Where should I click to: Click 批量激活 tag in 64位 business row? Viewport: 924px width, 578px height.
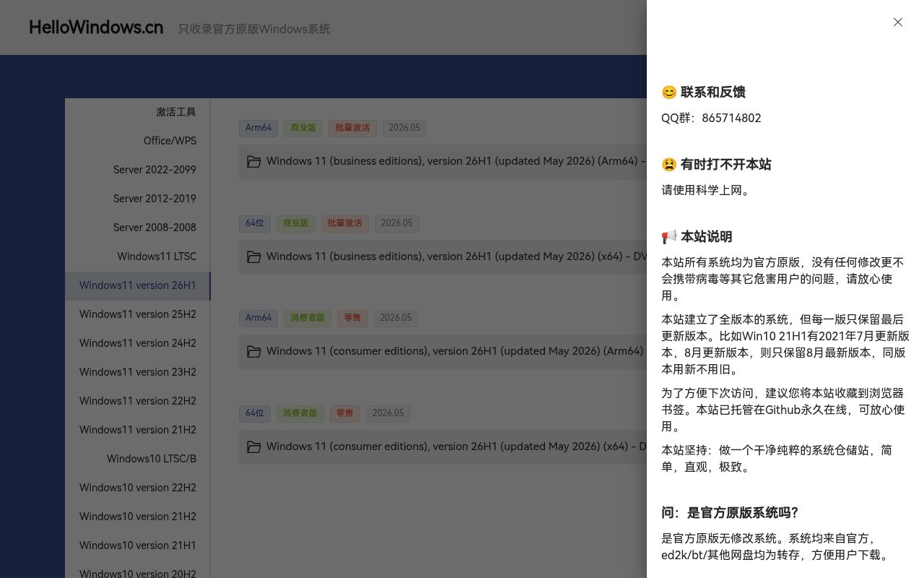pos(345,223)
